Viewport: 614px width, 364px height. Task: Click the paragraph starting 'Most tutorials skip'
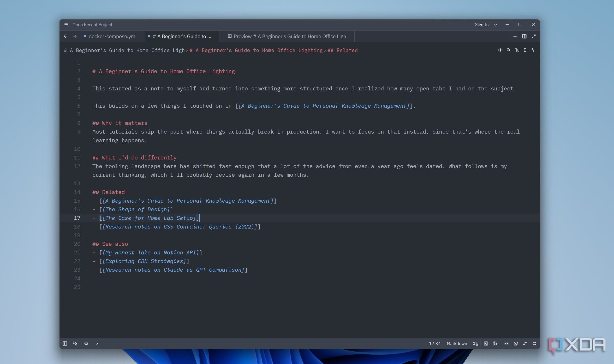[306, 136]
